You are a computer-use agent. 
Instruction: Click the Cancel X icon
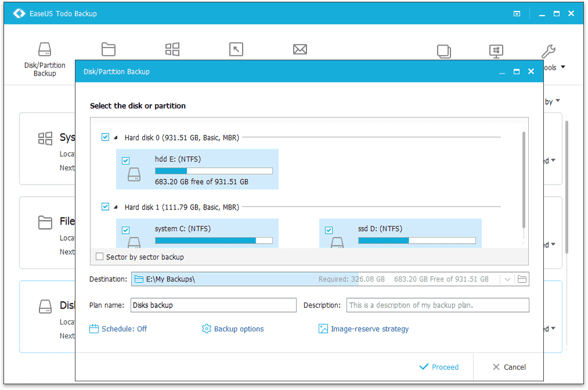pos(496,367)
